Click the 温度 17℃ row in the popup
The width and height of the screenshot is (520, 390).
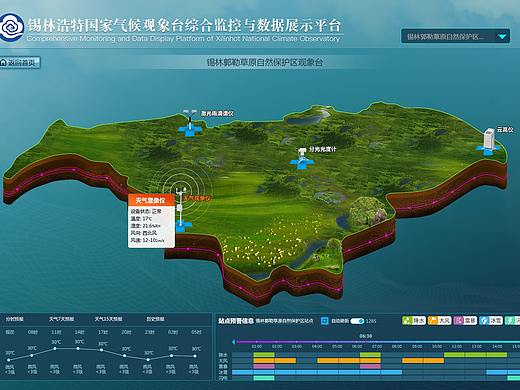141,219
